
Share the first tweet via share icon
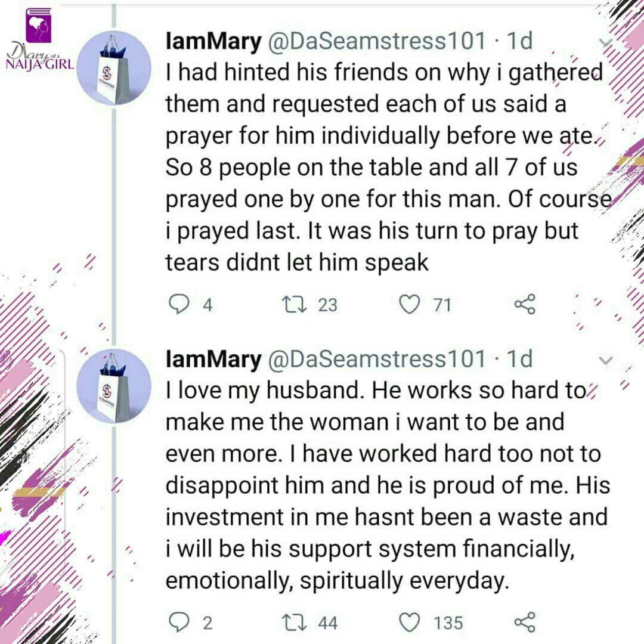[525, 304]
